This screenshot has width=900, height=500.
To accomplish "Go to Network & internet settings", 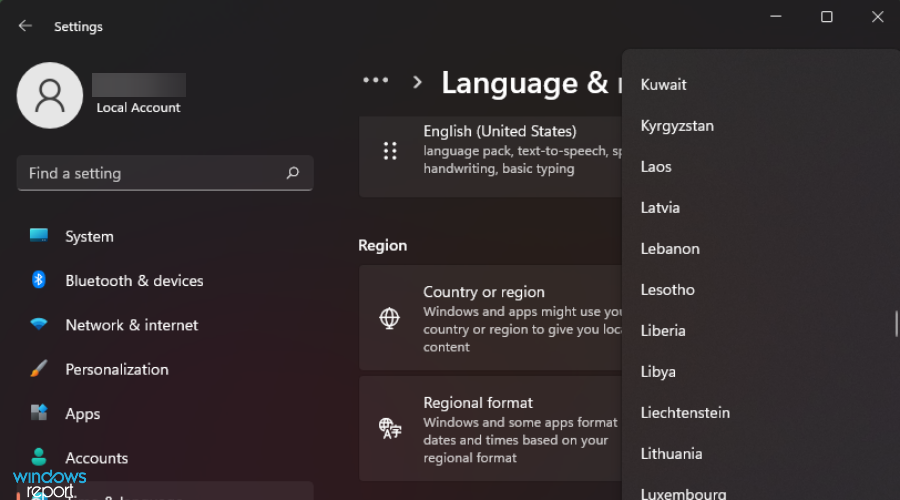I will point(131,325).
